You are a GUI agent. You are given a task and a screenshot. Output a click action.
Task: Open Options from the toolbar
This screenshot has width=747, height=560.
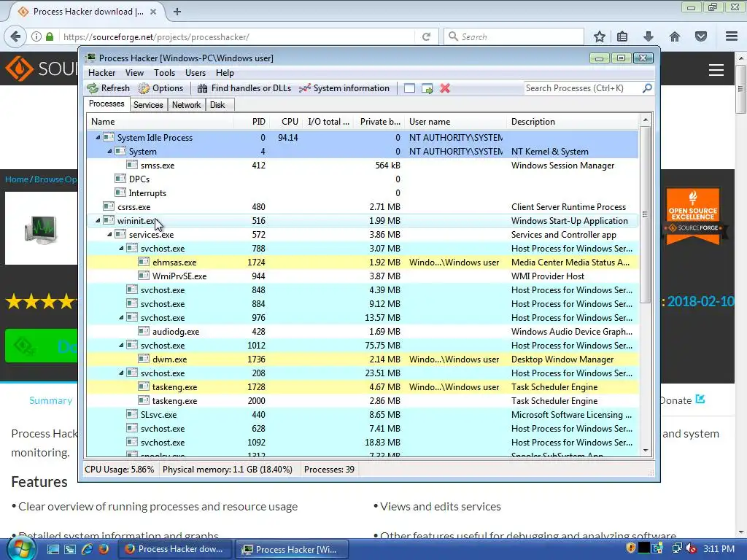point(160,88)
